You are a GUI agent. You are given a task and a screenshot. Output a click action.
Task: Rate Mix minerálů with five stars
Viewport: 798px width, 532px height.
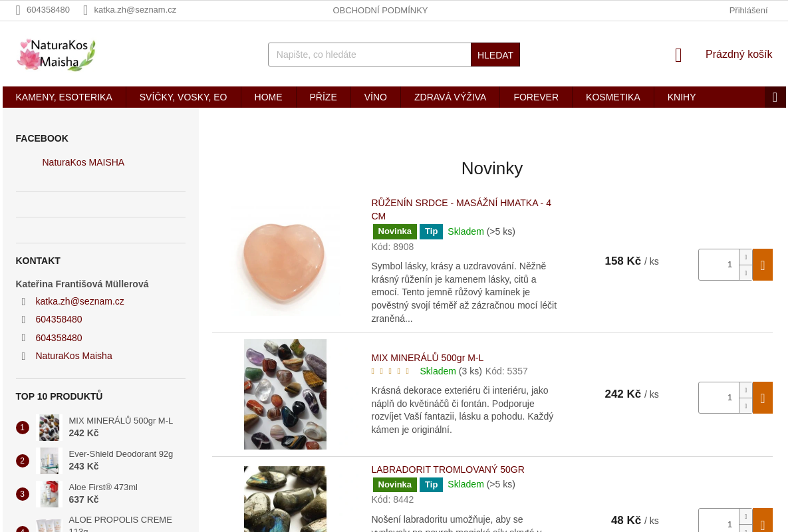pos(408,371)
